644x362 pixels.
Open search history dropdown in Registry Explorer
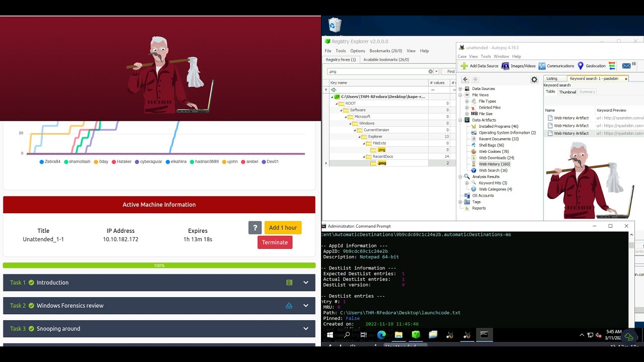(x=436, y=71)
